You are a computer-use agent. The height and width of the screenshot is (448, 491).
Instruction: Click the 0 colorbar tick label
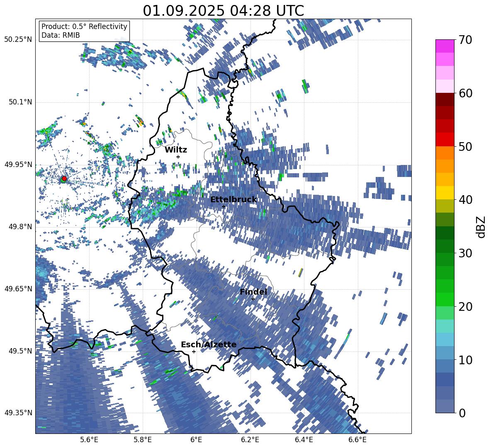coord(462,413)
